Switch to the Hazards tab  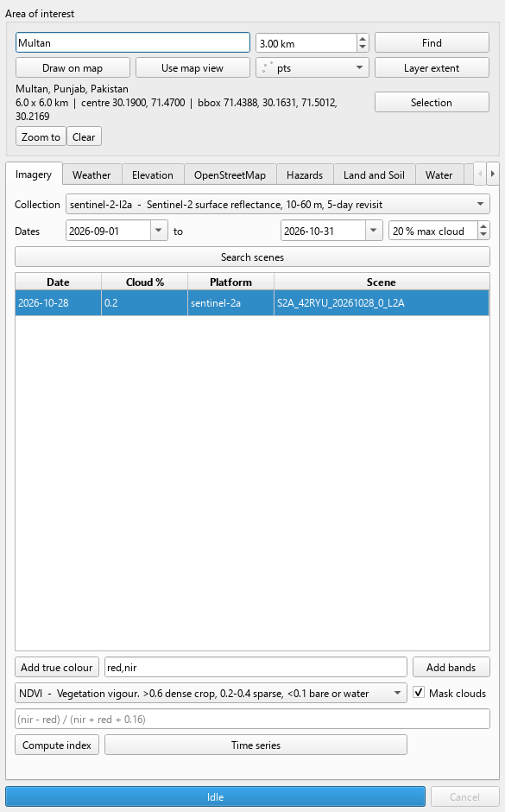coord(305,175)
